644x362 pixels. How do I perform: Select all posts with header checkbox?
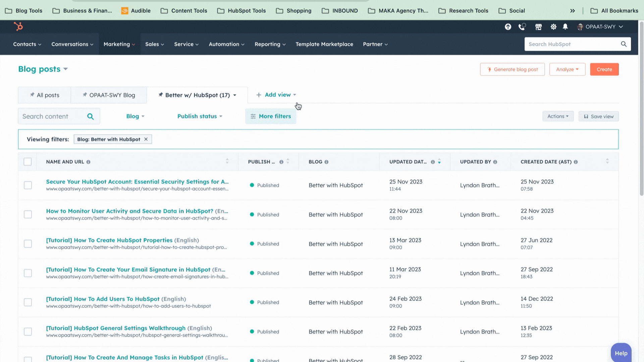click(28, 162)
